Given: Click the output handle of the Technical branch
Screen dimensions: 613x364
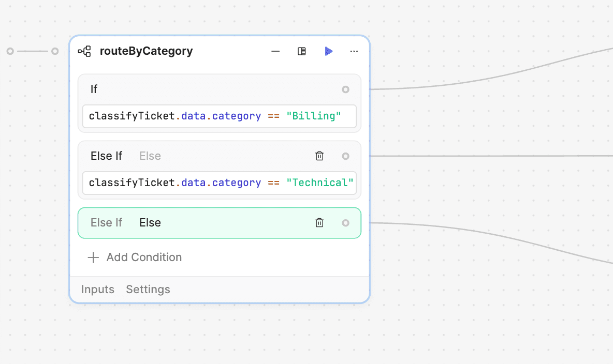Looking at the screenshot, I should [345, 156].
